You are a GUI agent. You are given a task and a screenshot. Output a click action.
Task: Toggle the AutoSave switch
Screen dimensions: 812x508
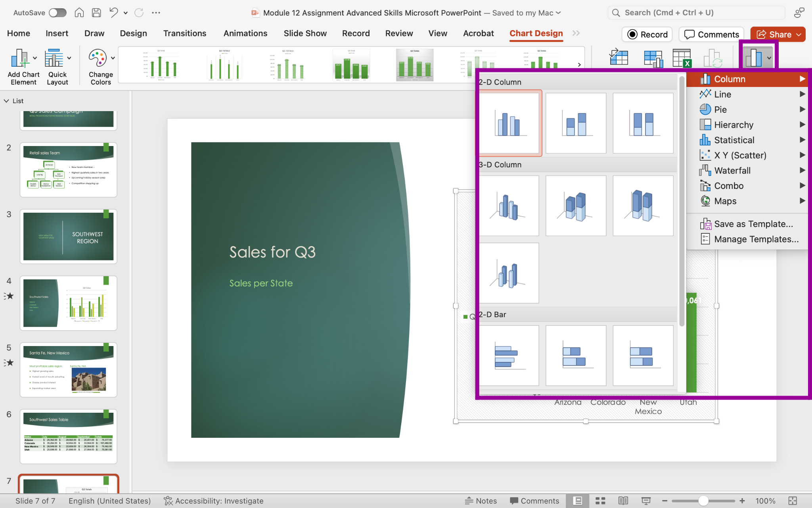[57, 13]
